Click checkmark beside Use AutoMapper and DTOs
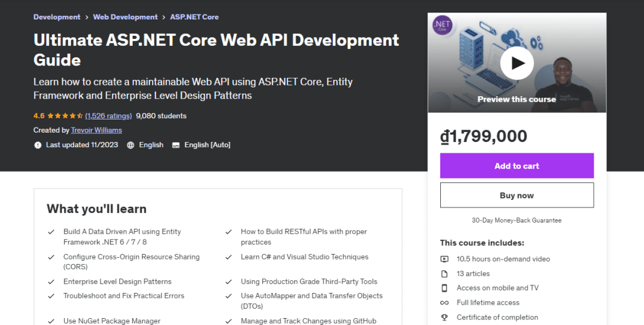This screenshot has height=325, width=644. (229, 296)
